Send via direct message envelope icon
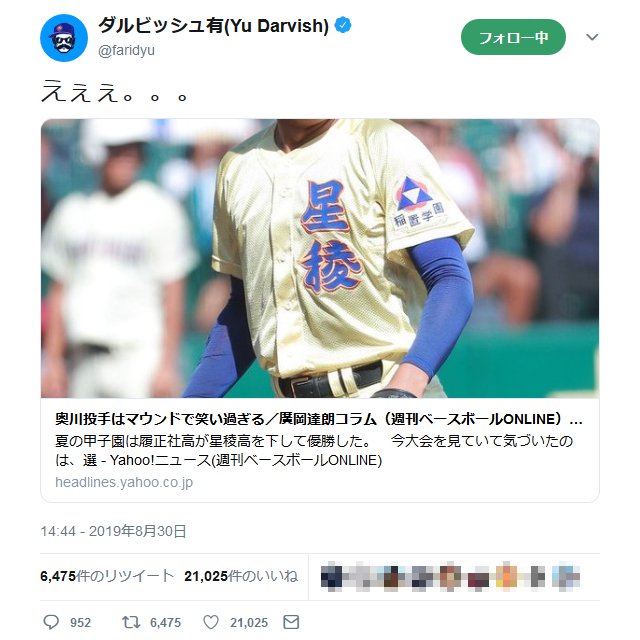Viewport: 640px width, 640px height. click(x=291, y=622)
